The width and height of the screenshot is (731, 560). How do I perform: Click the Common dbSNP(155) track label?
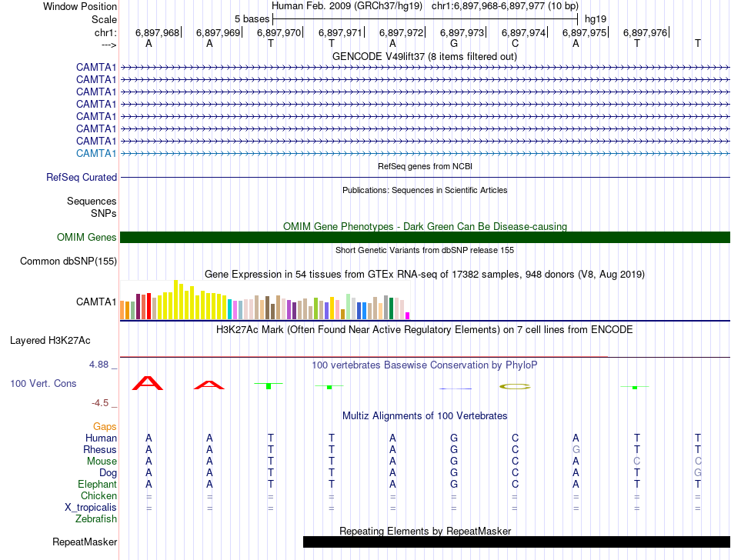pyautogui.click(x=68, y=261)
